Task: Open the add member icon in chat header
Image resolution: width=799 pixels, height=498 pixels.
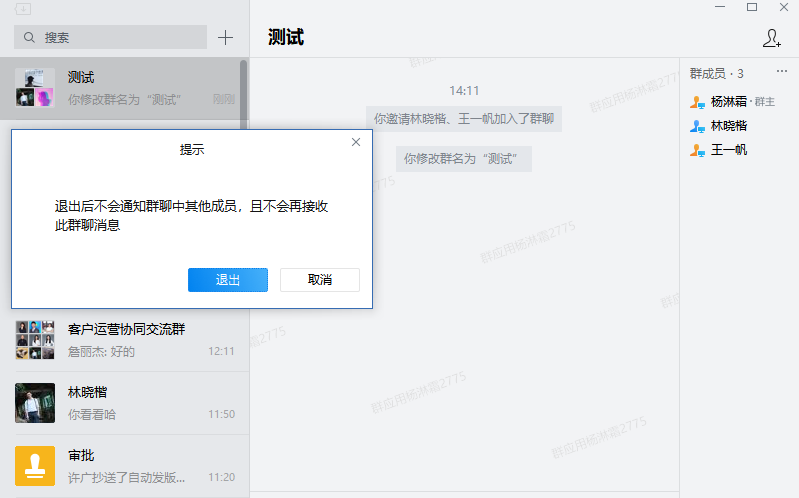Action: (771, 38)
